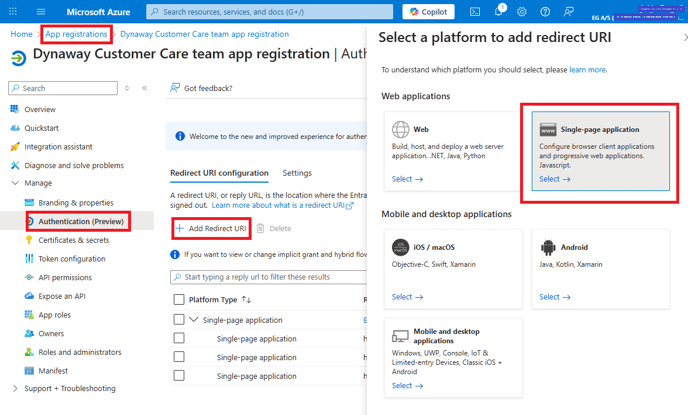The image size is (688, 415).
Task: Expand Support + Troubleshooting section
Action: 15,388
